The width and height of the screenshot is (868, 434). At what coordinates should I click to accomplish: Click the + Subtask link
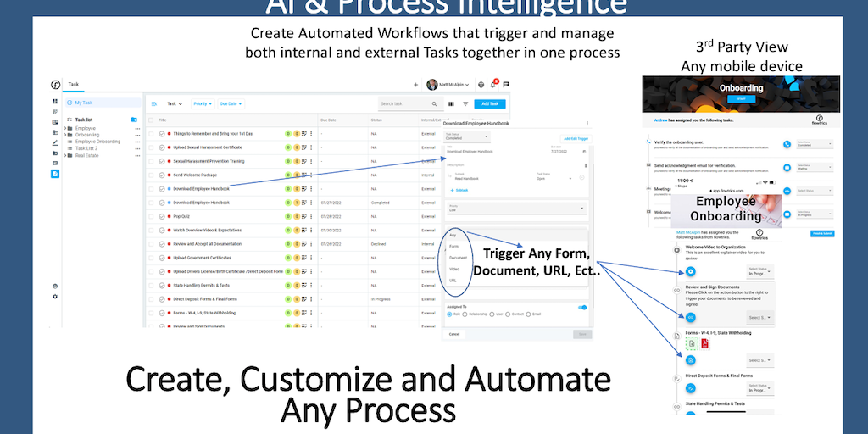tap(459, 190)
